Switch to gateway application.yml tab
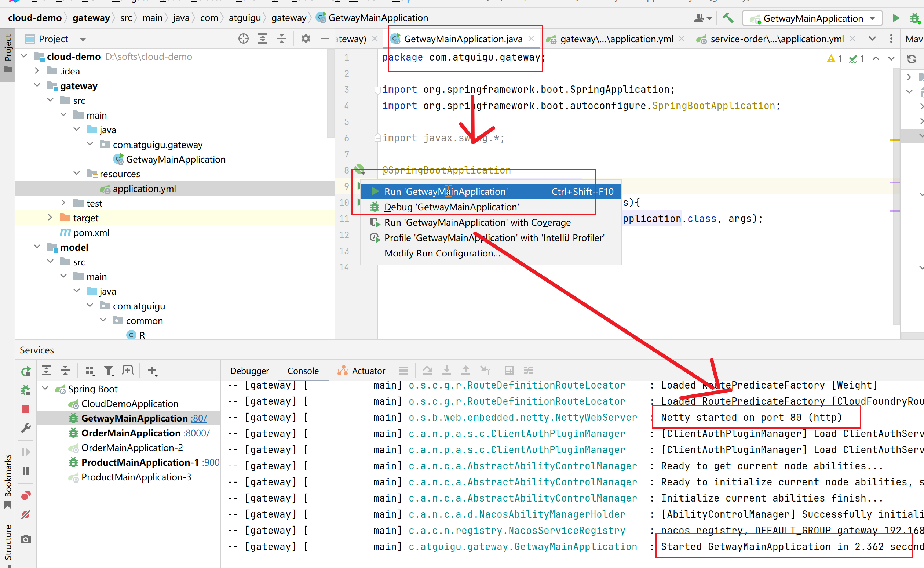This screenshot has height=568, width=924. coord(616,39)
